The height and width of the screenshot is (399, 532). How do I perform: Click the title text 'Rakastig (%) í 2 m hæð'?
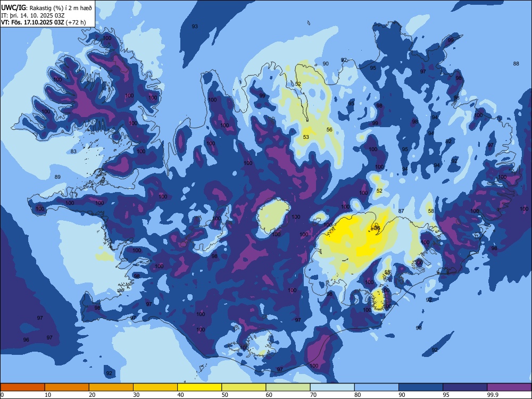point(61,8)
